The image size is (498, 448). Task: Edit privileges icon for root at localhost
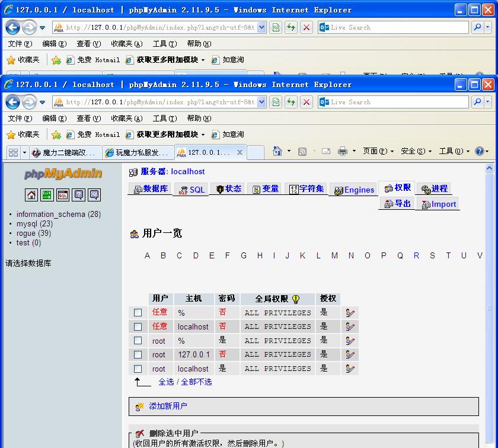pyautogui.click(x=350, y=369)
